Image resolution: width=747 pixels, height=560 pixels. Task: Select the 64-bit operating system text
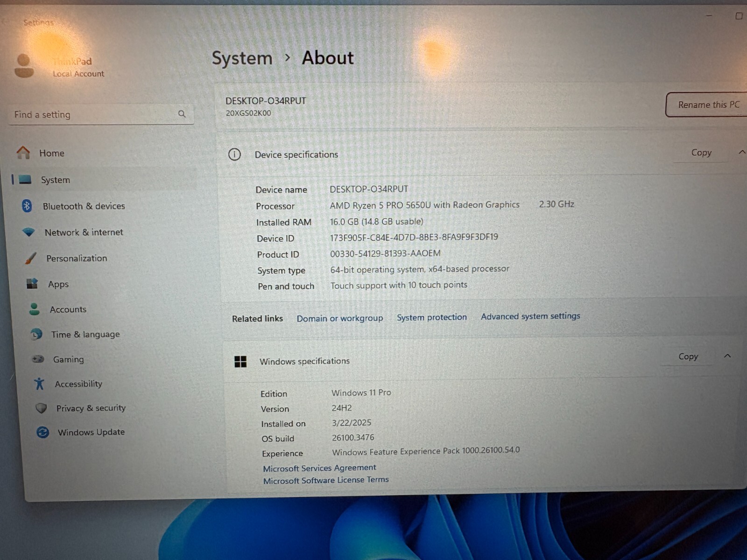pyautogui.click(x=420, y=269)
